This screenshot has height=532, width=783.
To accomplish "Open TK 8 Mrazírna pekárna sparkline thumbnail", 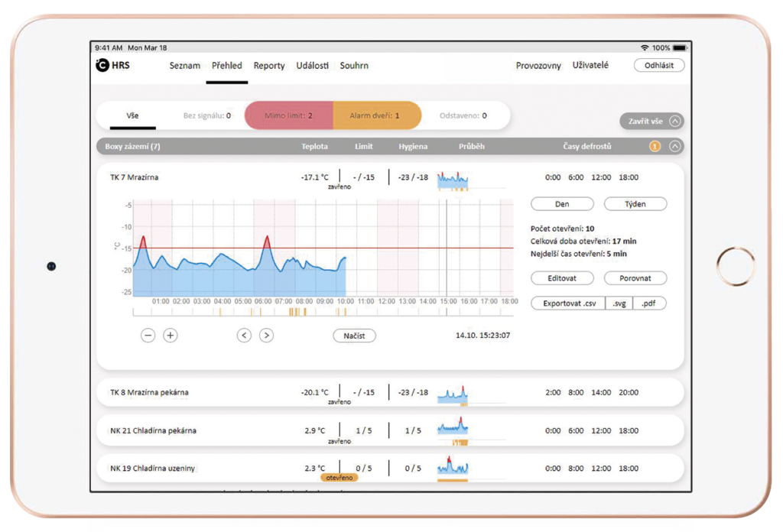I will tap(452, 394).
